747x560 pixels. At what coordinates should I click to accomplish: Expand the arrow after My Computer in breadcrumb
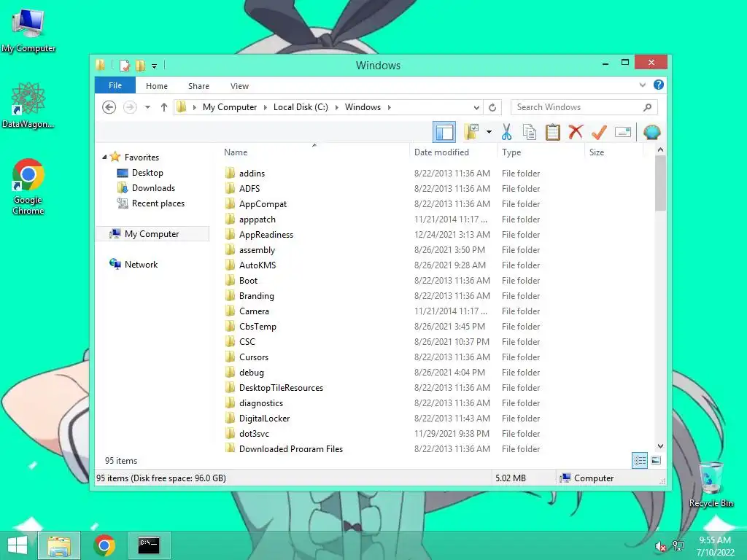click(266, 107)
